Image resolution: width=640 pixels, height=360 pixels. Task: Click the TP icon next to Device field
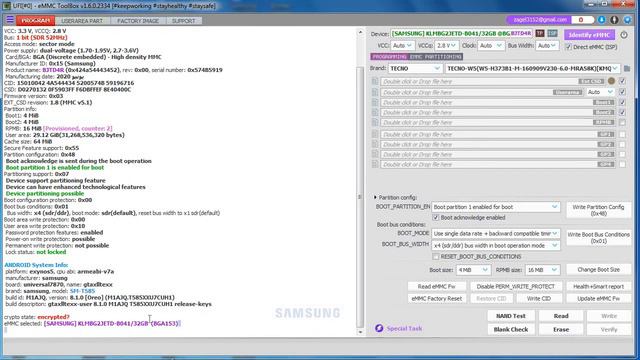coord(540,33)
